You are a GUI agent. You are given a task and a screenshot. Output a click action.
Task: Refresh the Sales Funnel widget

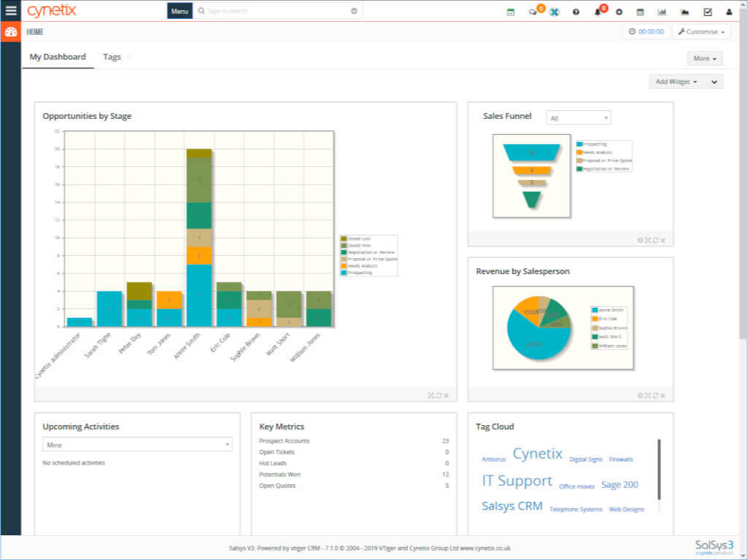pos(655,240)
